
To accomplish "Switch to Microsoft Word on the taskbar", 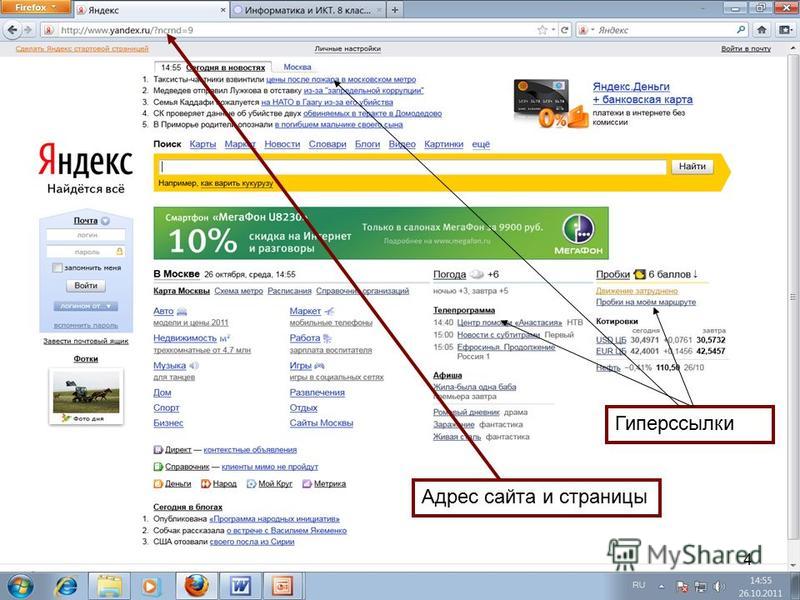I will point(240,586).
